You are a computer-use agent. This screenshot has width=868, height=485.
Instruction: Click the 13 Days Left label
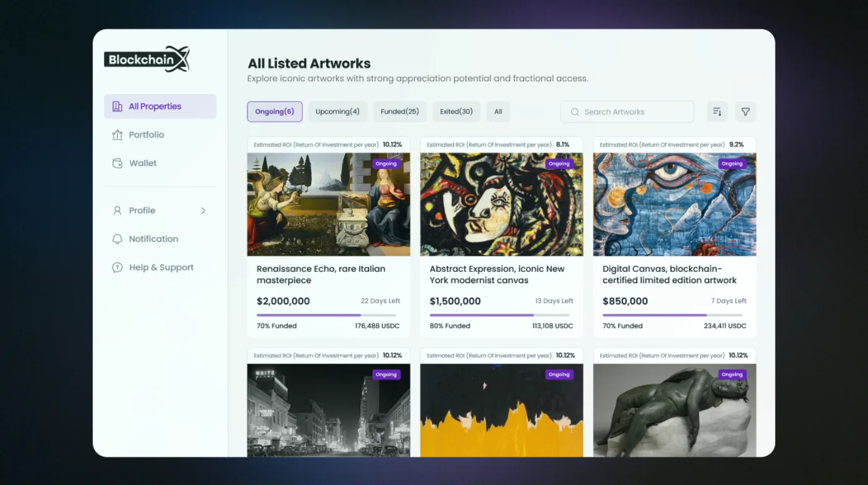(x=554, y=301)
